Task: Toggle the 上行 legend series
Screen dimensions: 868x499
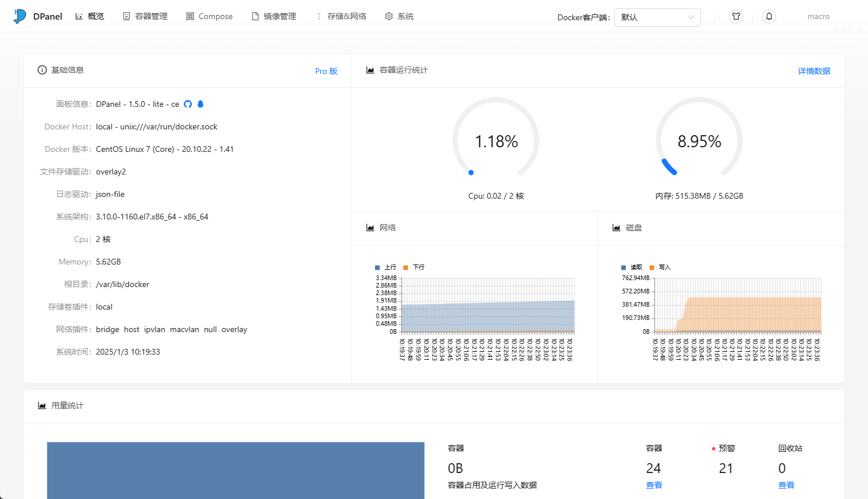Action: 386,267
